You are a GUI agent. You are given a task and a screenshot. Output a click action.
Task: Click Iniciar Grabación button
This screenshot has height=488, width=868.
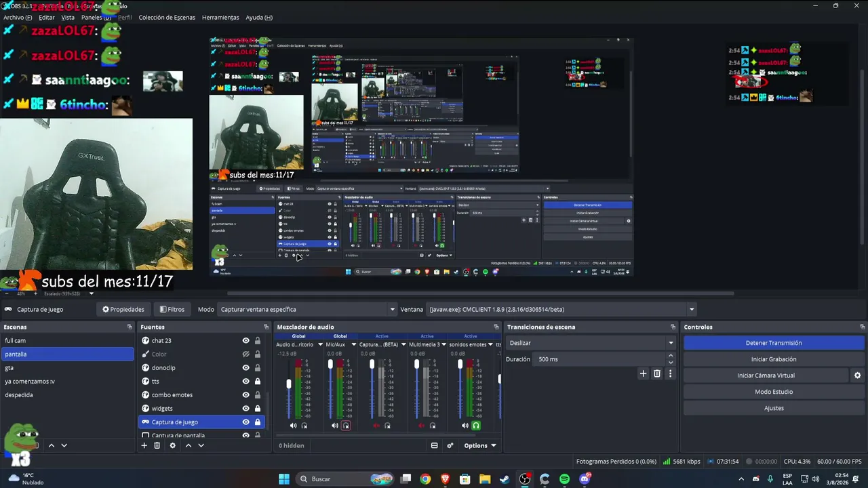pyautogui.click(x=774, y=359)
